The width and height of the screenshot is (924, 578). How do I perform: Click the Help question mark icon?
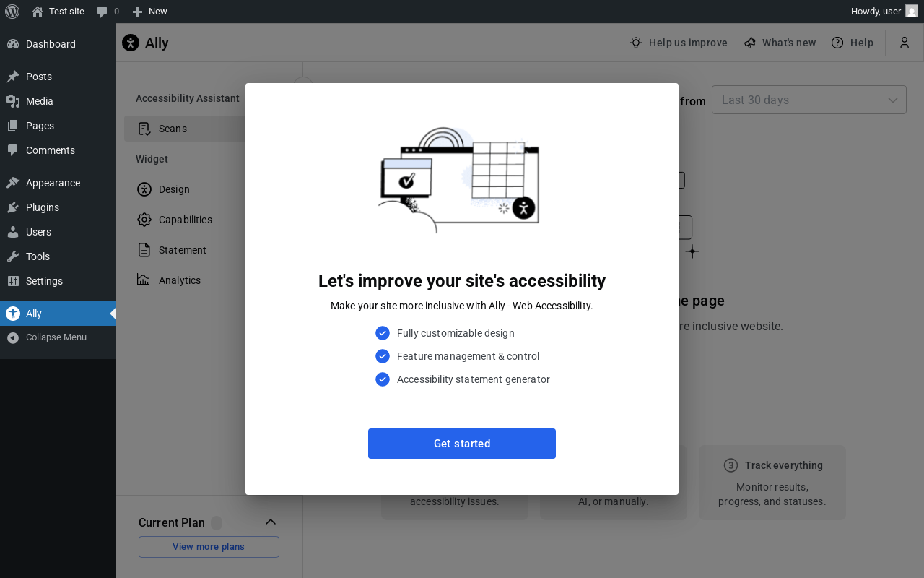pos(837,43)
